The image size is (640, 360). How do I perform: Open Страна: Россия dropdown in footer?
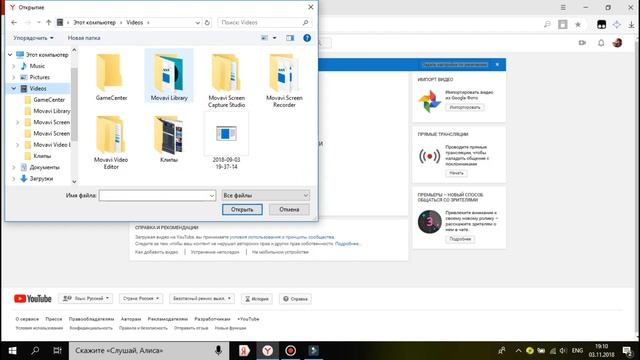[141, 298]
